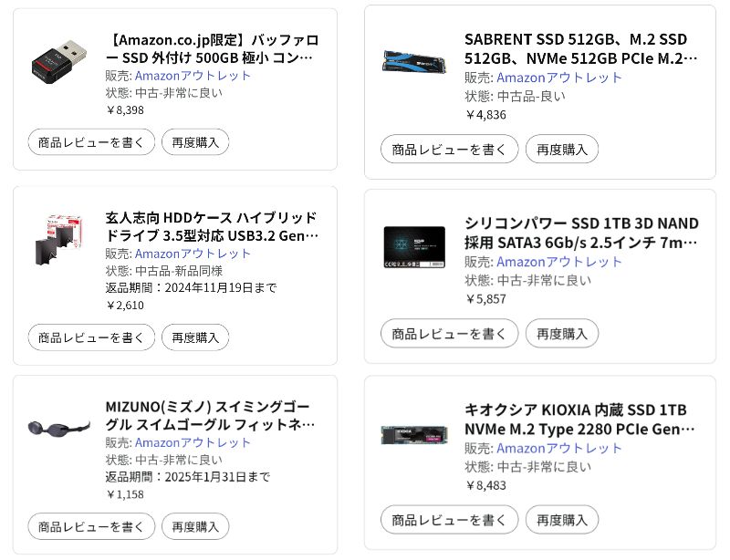This screenshot has width=730, height=560.
Task: Click Amazonアウトレット seller link for 玄人志向 case
Action: point(193,254)
